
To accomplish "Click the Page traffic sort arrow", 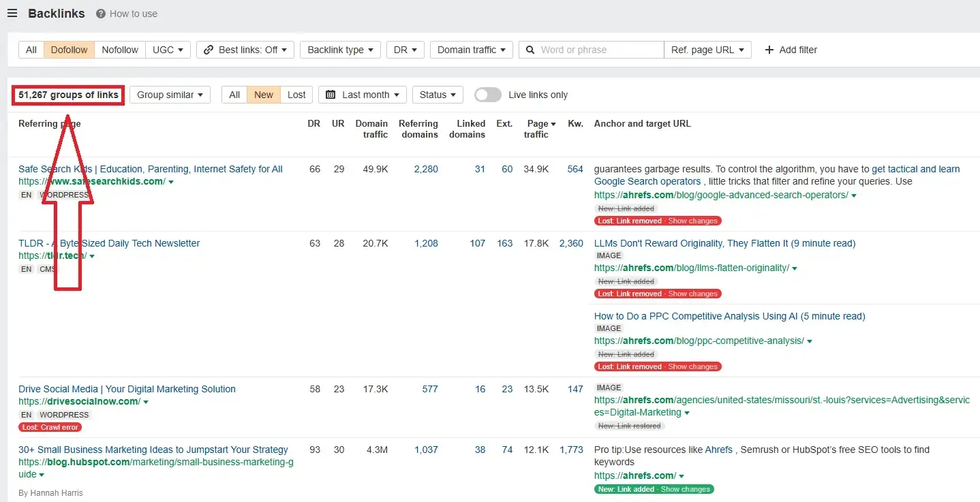I will click(x=553, y=124).
